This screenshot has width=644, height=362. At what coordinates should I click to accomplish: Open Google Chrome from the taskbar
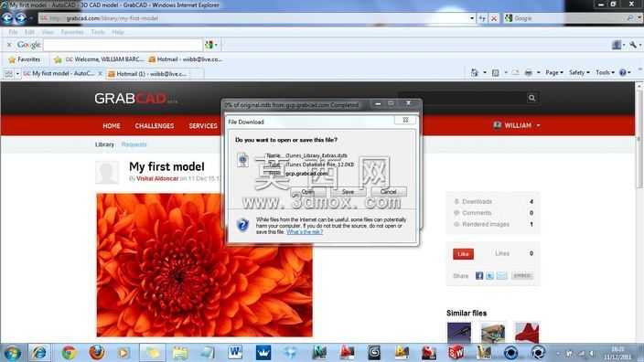tap(69, 353)
